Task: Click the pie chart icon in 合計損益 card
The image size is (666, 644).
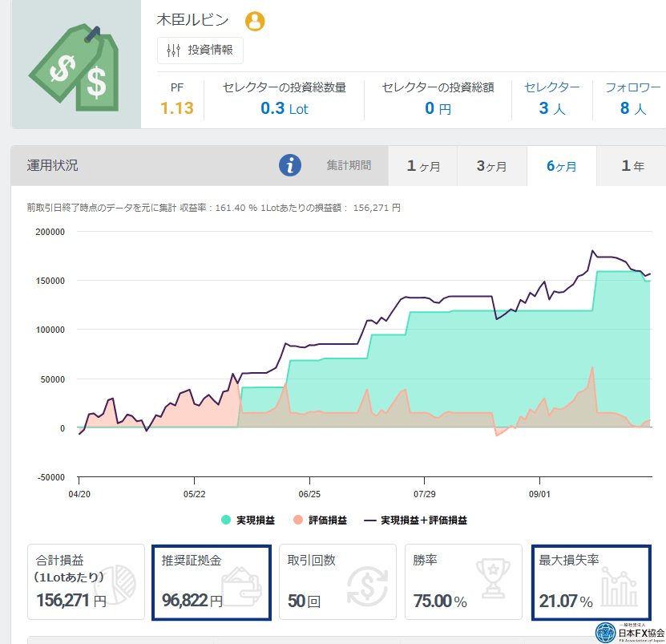Action: tap(116, 585)
